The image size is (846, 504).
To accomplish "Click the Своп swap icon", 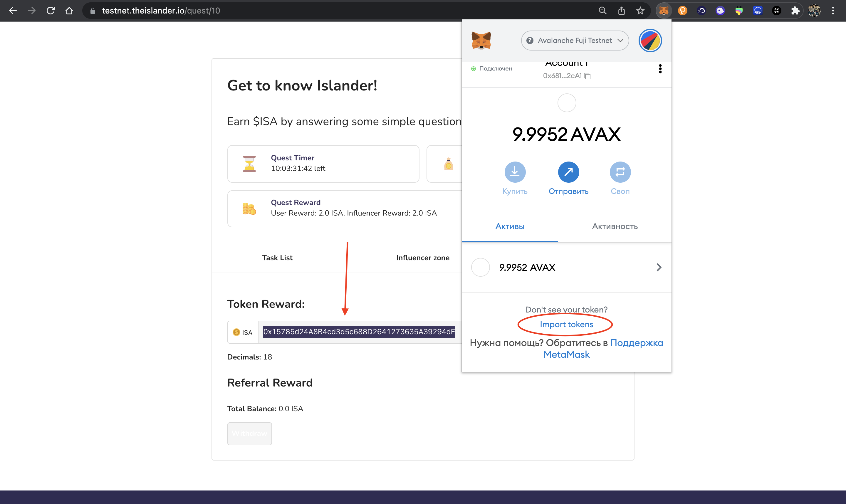I will pyautogui.click(x=620, y=172).
